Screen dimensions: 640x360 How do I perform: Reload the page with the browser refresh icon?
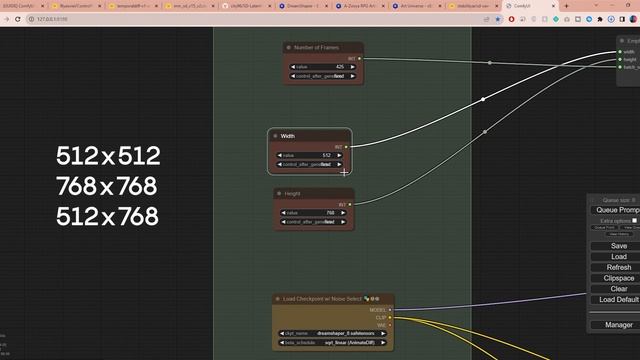click(x=18, y=19)
